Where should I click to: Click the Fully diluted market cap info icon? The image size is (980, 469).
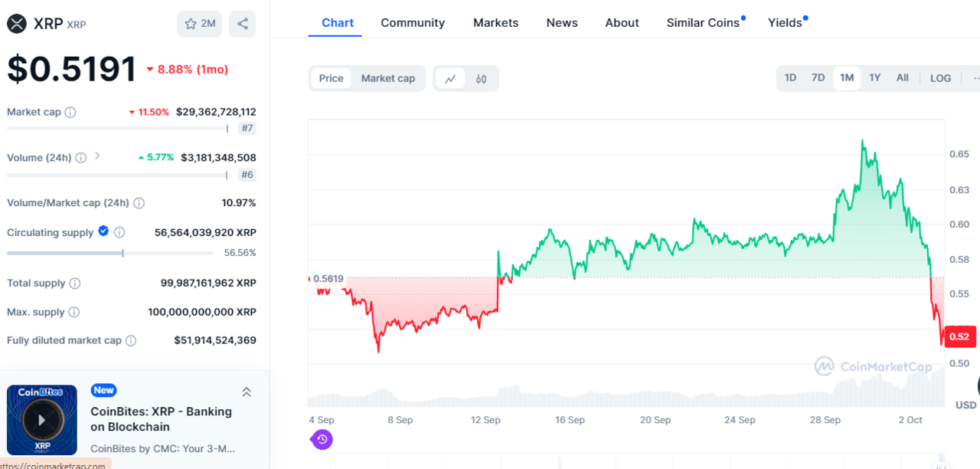point(131,340)
